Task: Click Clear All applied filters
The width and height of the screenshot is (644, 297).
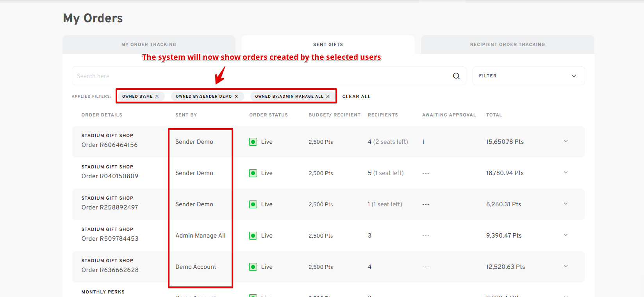Action: click(356, 97)
